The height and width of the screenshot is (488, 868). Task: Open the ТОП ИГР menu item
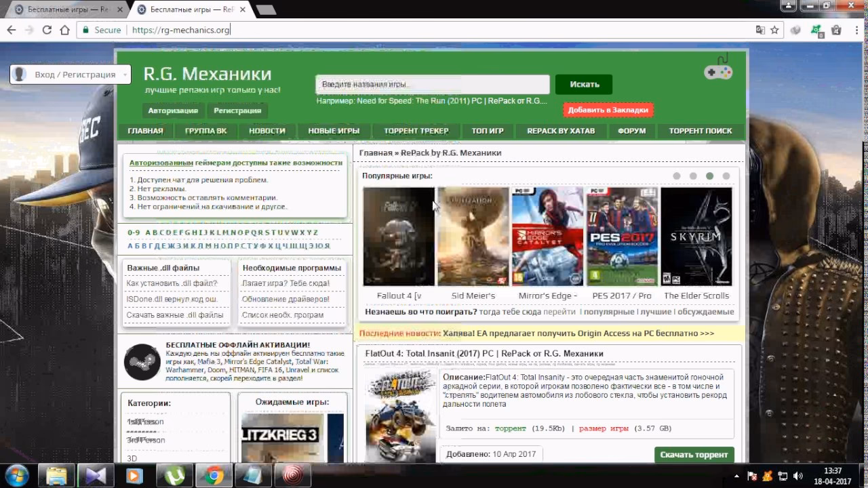click(x=488, y=131)
